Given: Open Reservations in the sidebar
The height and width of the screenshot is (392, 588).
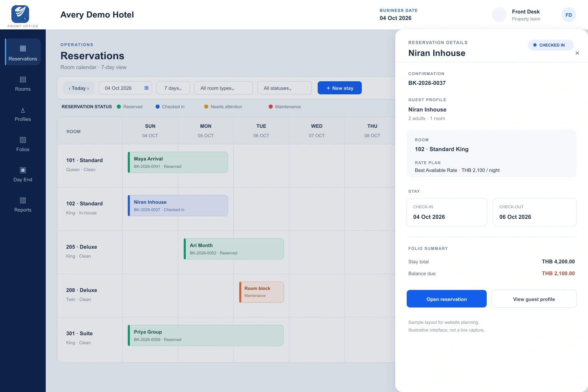Looking at the screenshot, I should pos(23,52).
